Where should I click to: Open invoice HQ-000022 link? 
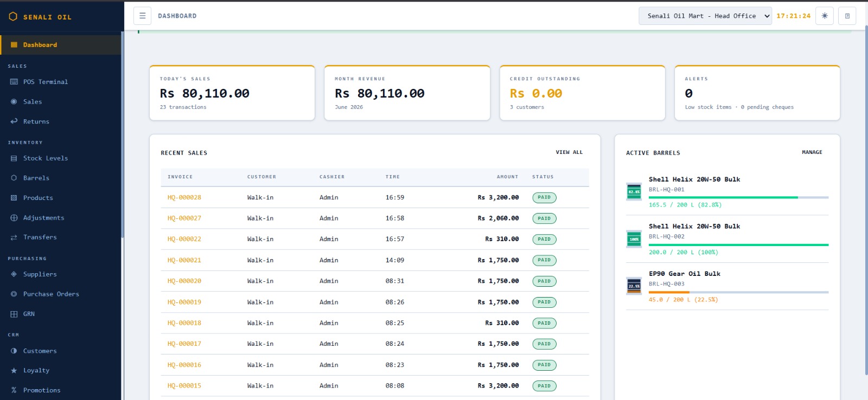coord(184,239)
